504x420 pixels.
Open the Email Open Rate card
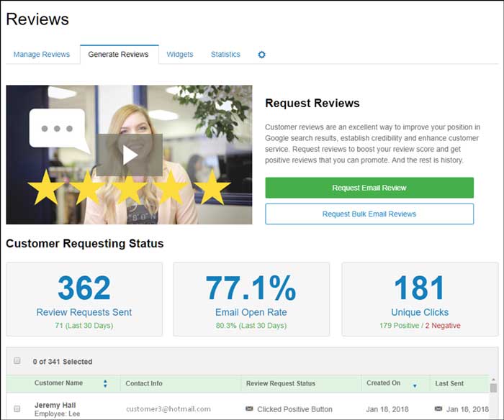[251, 299]
